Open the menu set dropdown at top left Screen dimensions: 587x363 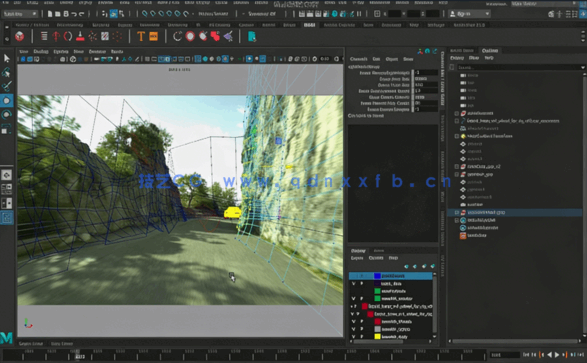(x=20, y=14)
